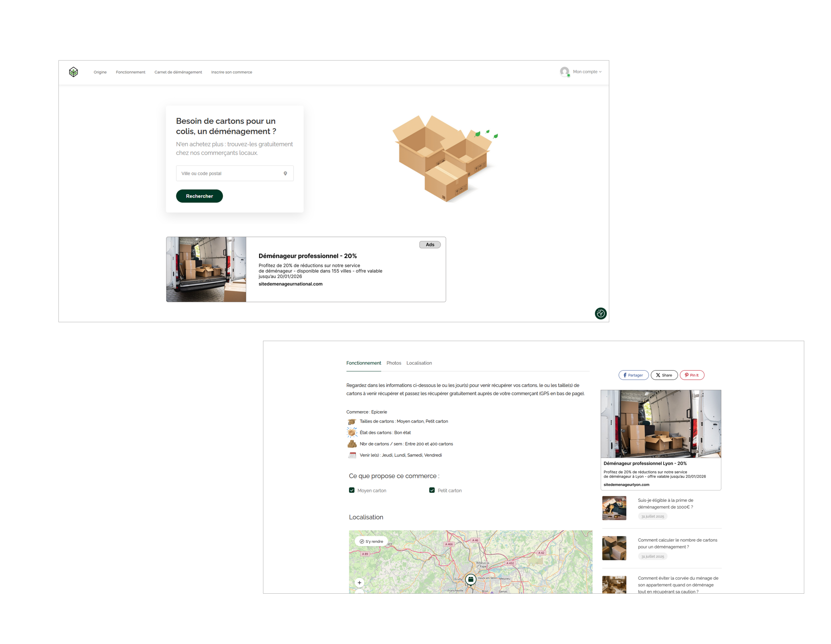Click the Pinterest Pin It button
The height and width of the screenshot is (644, 831).
tap(692, 375)
